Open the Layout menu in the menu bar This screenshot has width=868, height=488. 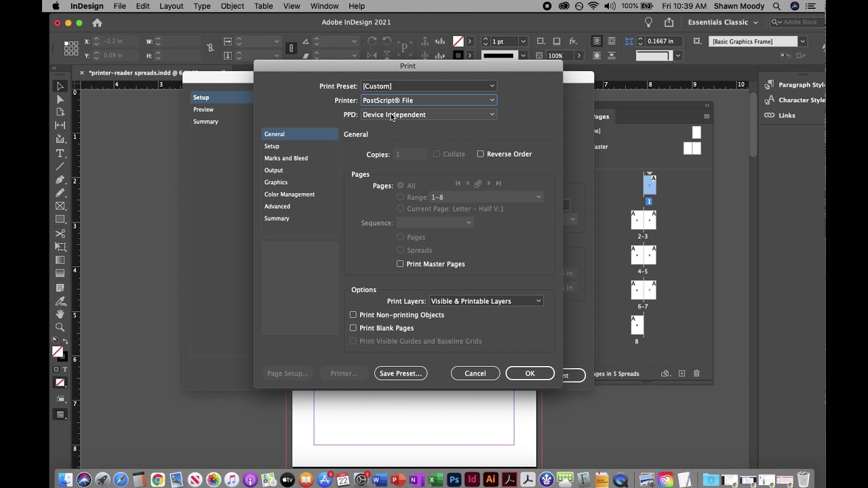171,6
